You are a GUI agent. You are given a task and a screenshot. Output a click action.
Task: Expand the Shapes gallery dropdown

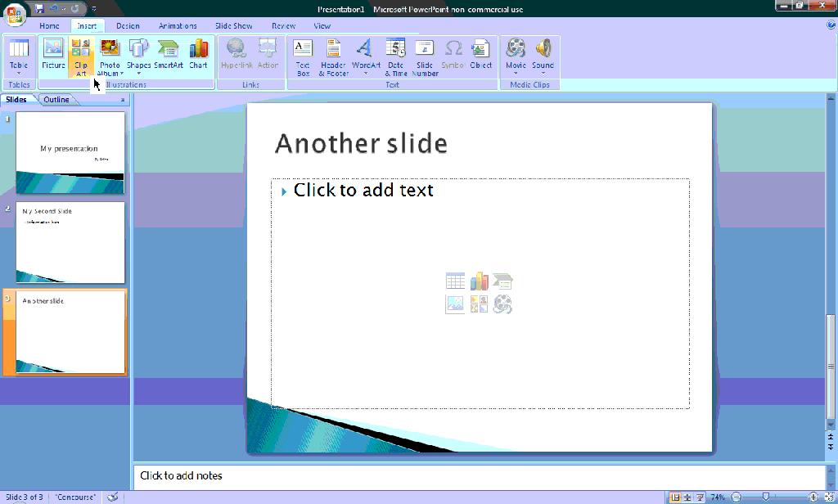tap(139, 74)
